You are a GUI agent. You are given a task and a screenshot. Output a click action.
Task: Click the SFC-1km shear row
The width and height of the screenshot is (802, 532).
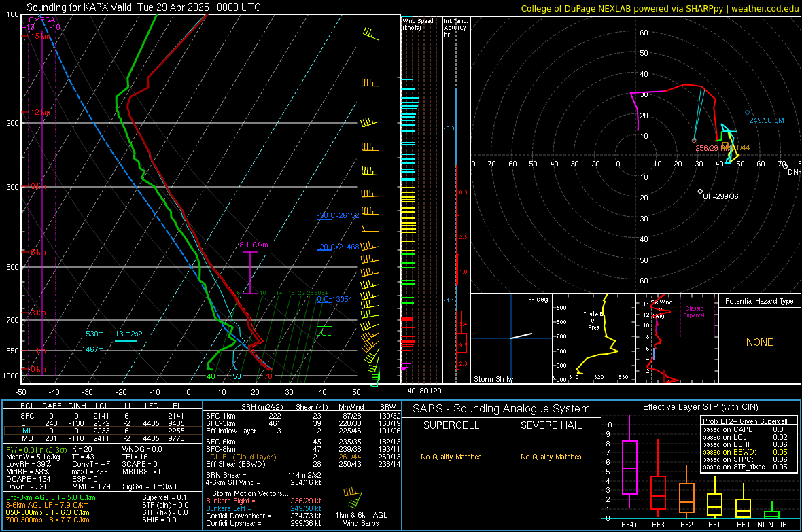tap(304, 416)
